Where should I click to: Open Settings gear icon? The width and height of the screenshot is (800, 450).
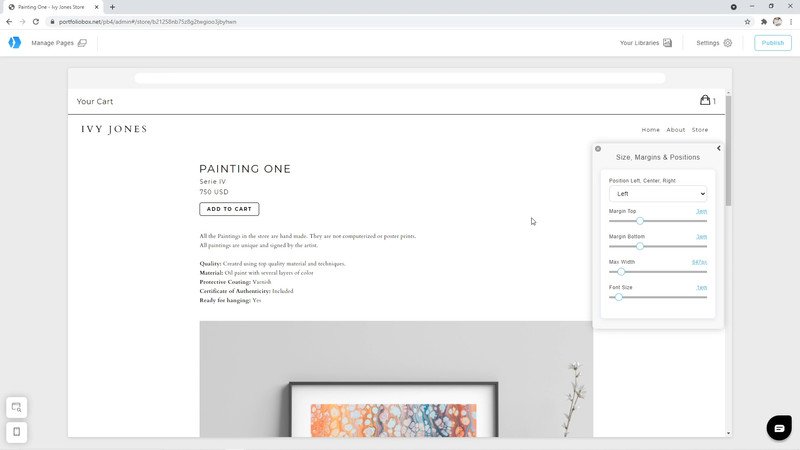728,43
